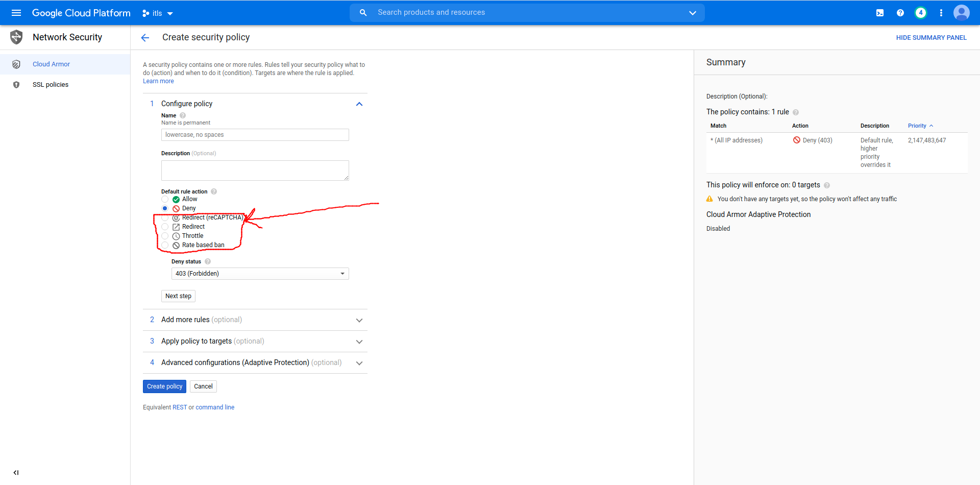The width and height of the screenshot is (980, 485).
Task: Show help for the Name field
Action: click(183, 115)
